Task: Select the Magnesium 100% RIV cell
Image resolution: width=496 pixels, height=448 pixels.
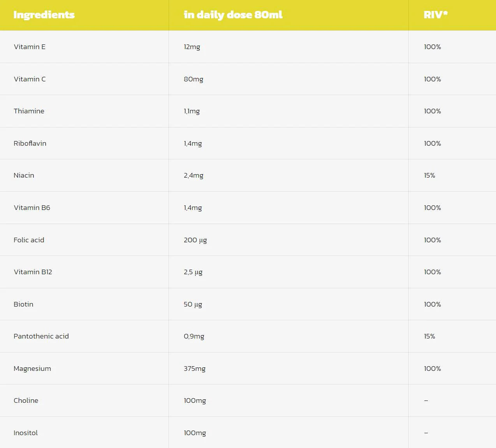Action: [432, 369]
